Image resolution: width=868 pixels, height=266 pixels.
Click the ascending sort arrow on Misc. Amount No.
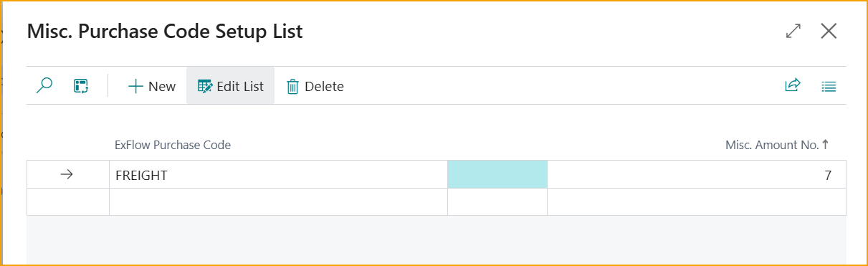tap(826, 145)
